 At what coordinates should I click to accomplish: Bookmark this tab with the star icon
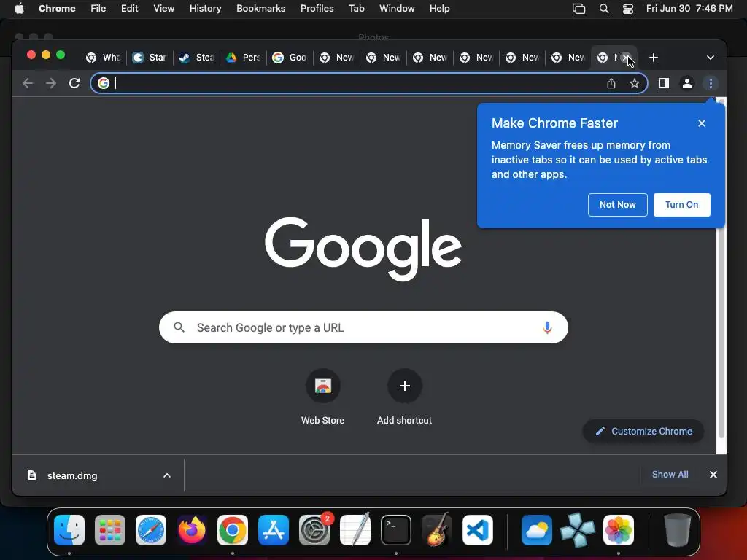coord(634,84)
